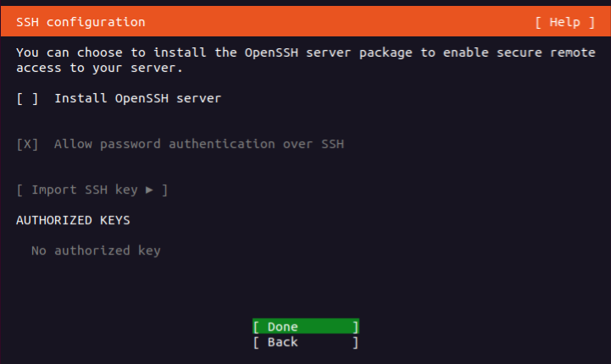Image resolution: width=611 pixels, height=364 pixels.
Task: Toggle Allow password authentication over SSH checkbox
Action: coord(27,144)
